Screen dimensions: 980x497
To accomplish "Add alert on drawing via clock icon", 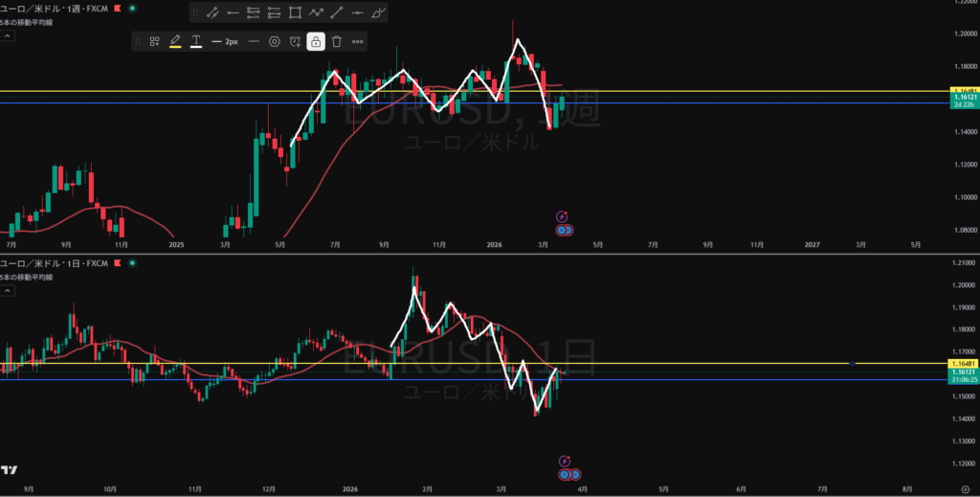I will 295,41.
